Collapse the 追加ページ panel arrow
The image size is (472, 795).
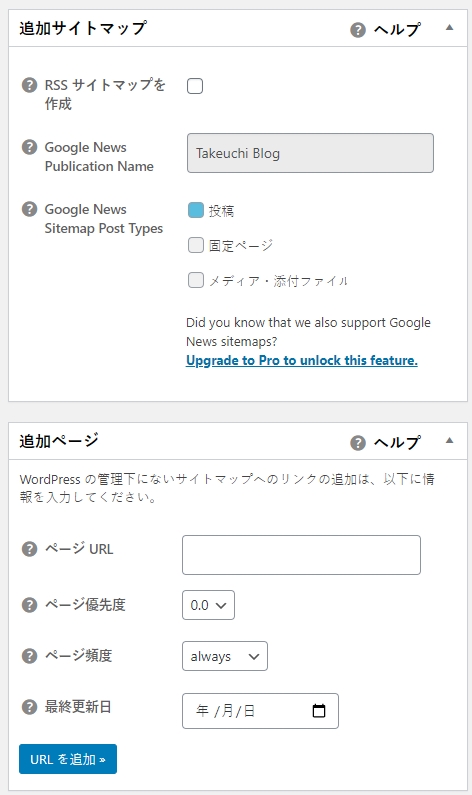(449, 441)
